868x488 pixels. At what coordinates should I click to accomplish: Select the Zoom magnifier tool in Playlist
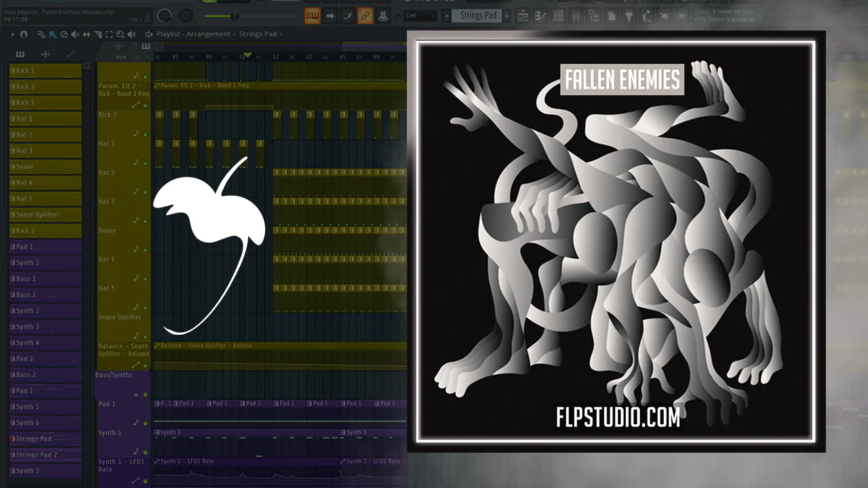point(120,34)
